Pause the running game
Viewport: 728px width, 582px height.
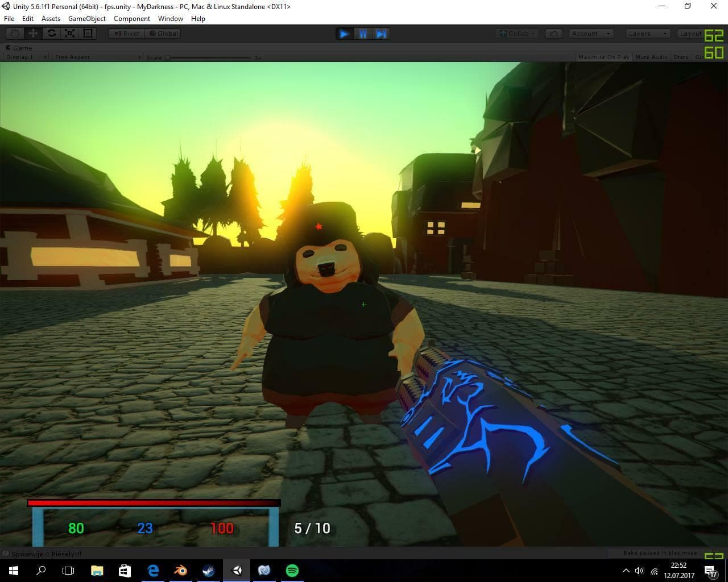363,34
